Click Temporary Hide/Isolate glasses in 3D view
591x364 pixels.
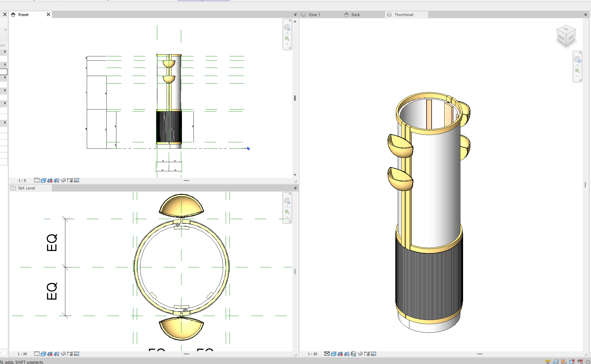tap(360, 354)
